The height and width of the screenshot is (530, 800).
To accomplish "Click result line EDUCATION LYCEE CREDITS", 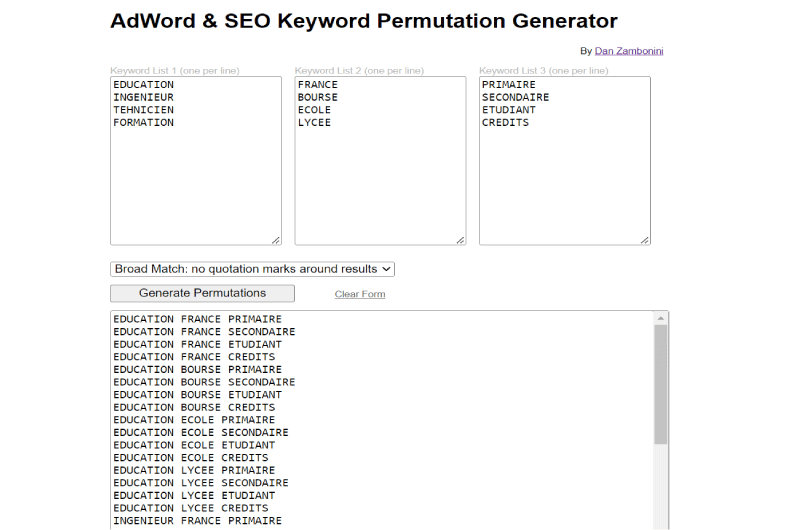I will tap(191, 509).
